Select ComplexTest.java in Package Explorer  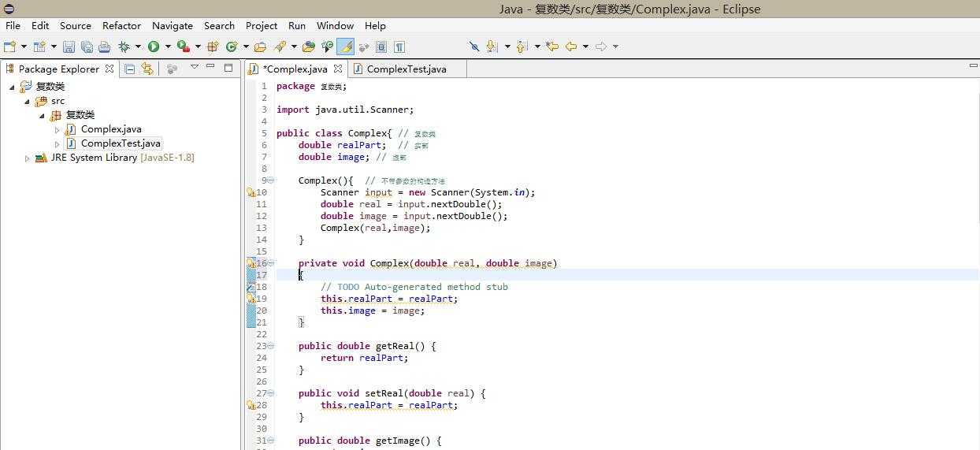coord(121,143)
